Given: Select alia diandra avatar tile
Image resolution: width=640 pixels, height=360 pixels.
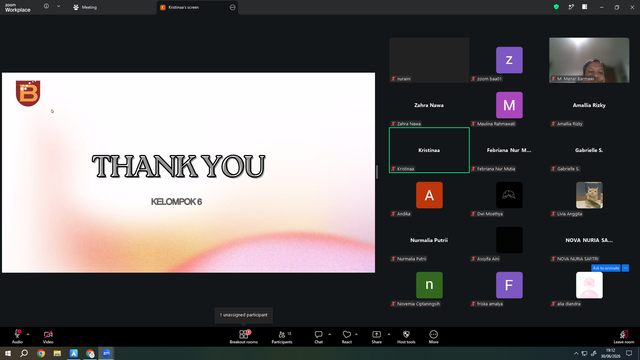Looking at the screenshot, I should 589,285.
